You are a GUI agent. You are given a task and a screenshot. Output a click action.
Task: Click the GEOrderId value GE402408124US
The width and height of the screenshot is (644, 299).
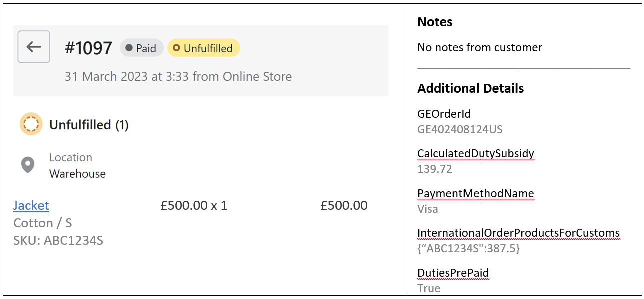[460, 130]
